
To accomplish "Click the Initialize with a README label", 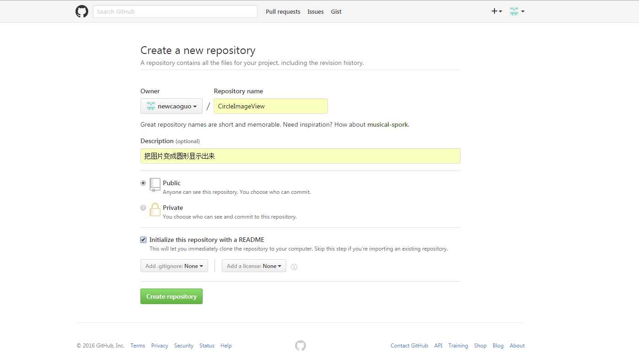I will (x=207, y=240).
